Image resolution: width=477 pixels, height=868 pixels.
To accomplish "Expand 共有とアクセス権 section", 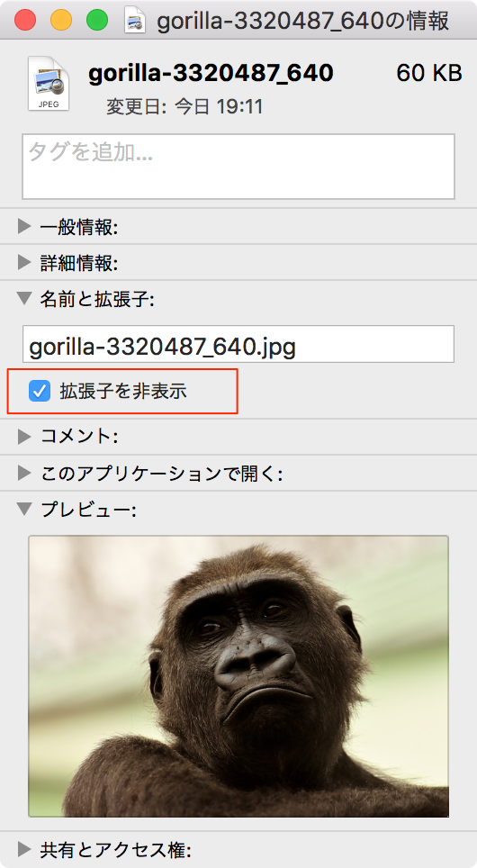I will [23, 848].
